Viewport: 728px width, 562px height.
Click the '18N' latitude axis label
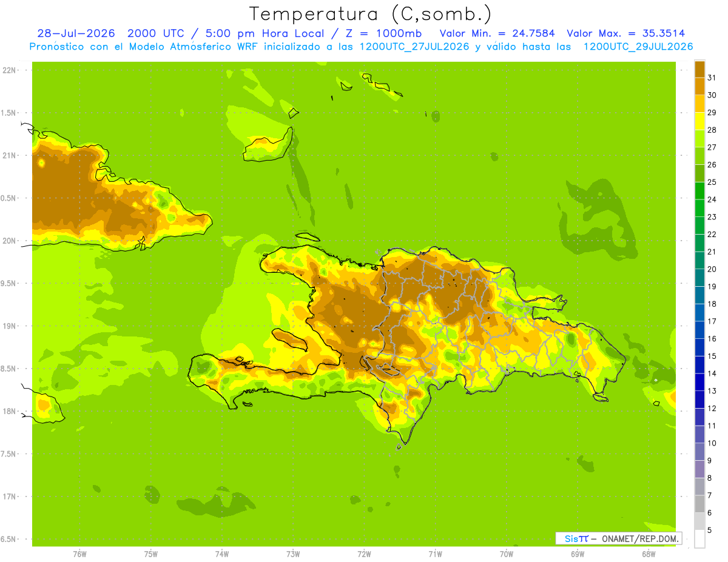click(x=8, y=411)
